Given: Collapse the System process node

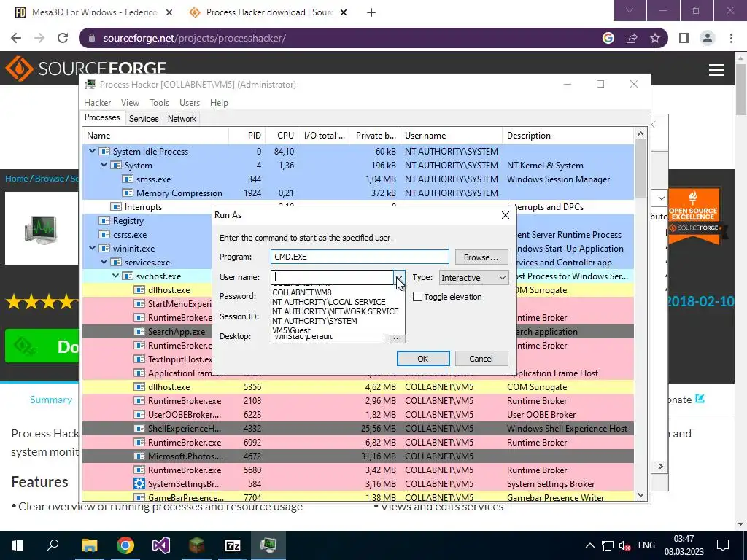Looking at the screenshot, I should 104,165.
